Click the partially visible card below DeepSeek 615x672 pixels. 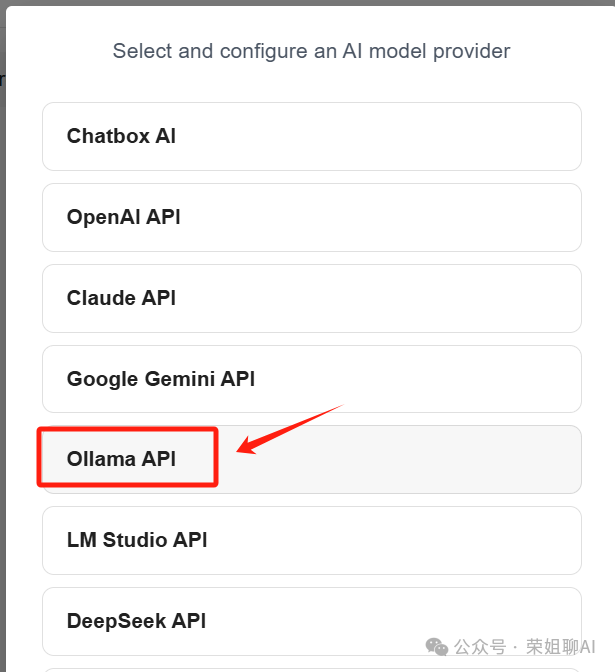312,670
